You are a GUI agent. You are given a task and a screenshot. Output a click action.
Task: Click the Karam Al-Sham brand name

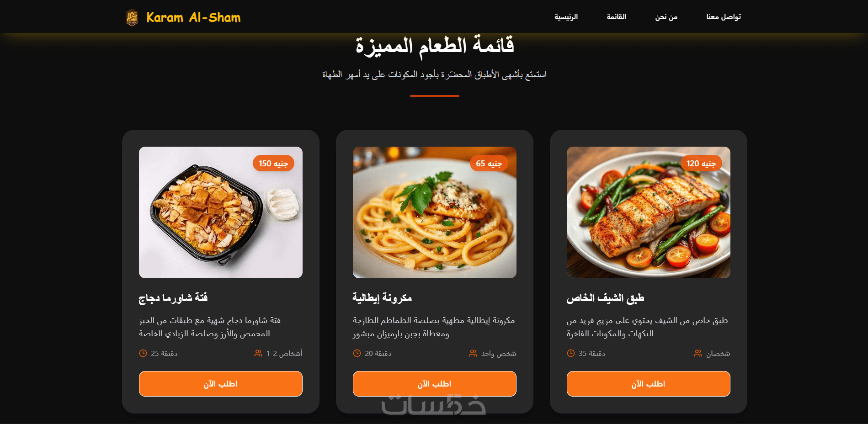(193, 17)
